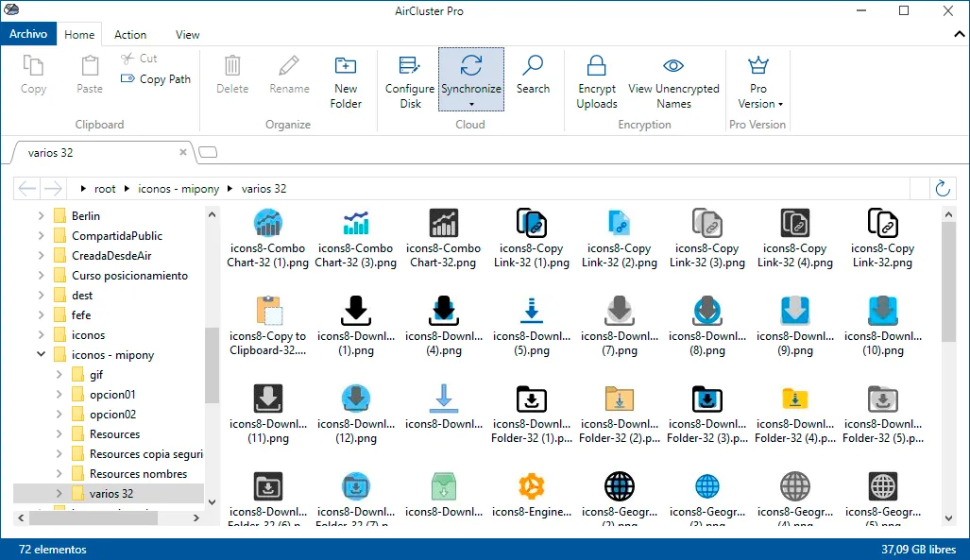
Task: Select icons8-Downl... (1).png file
Action: [x=356, y=326]
